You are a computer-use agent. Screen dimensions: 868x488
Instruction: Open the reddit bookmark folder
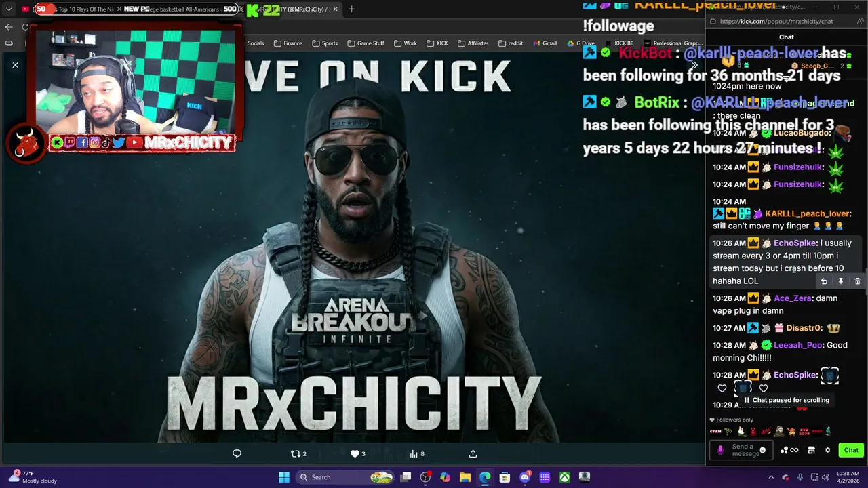[511, 43]
